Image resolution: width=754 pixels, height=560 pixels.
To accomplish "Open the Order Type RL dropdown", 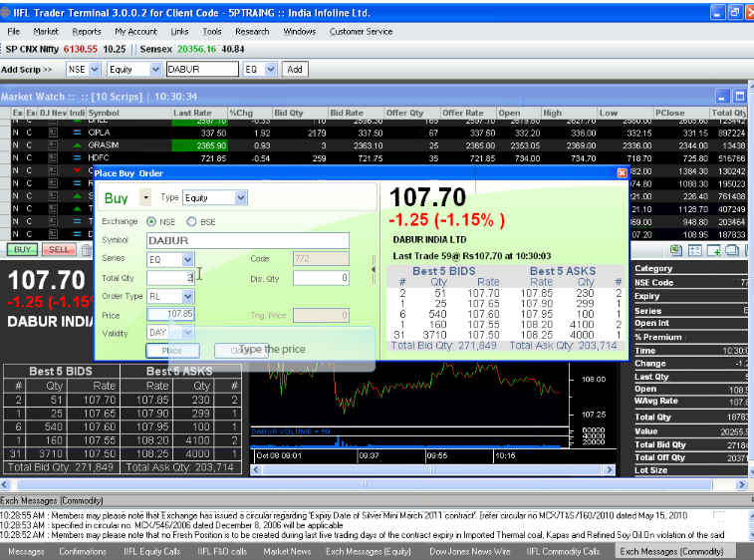I will (x=187, y=296).
